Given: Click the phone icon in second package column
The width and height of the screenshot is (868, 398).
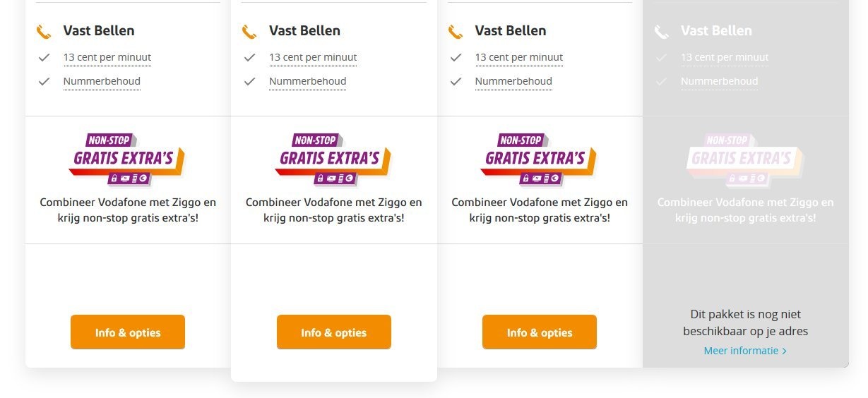Looking at the screenshot, I should [x=249, y=32].
